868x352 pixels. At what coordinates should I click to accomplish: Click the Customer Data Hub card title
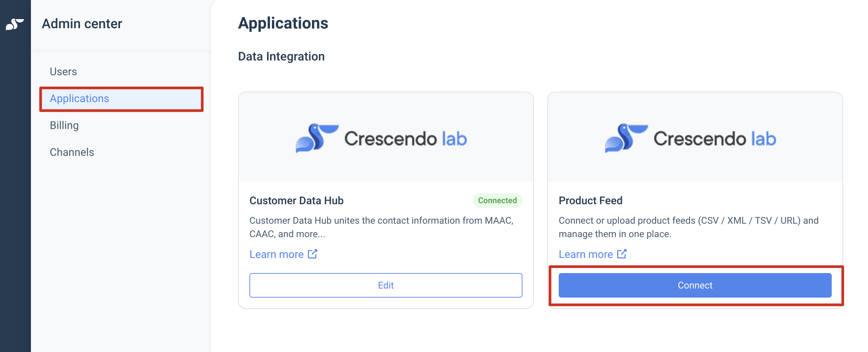[x=297, y=200]
